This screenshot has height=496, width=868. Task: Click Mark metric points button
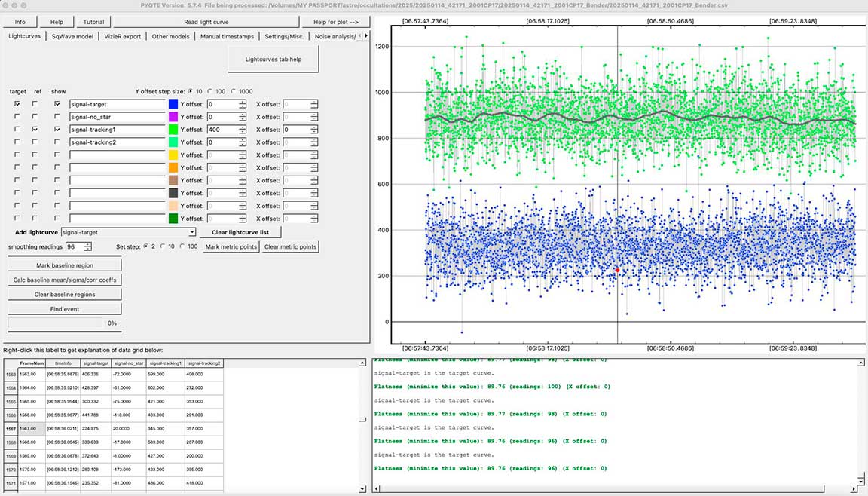pos(231,247)
